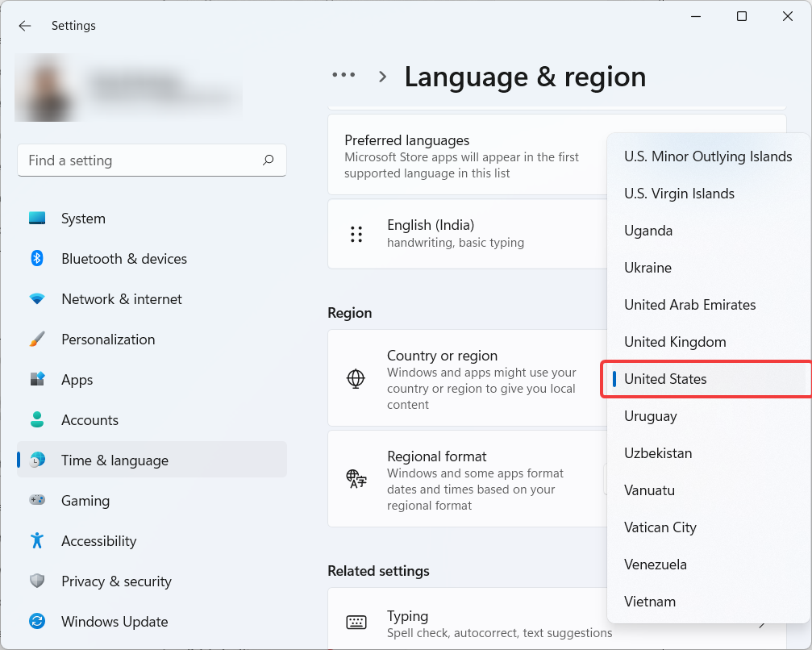Focus the Find a setting search box
This screenshot has height=650, width=812.
pyautogui.click(x=152, y=160)
